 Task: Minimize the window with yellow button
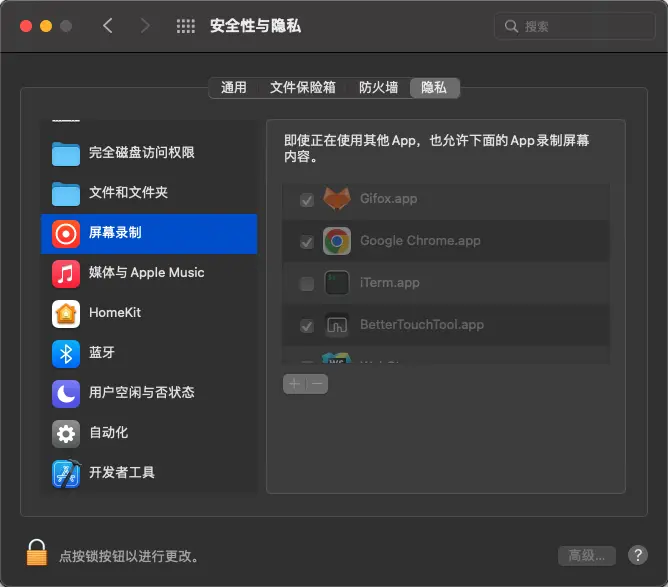click(46, 26)
